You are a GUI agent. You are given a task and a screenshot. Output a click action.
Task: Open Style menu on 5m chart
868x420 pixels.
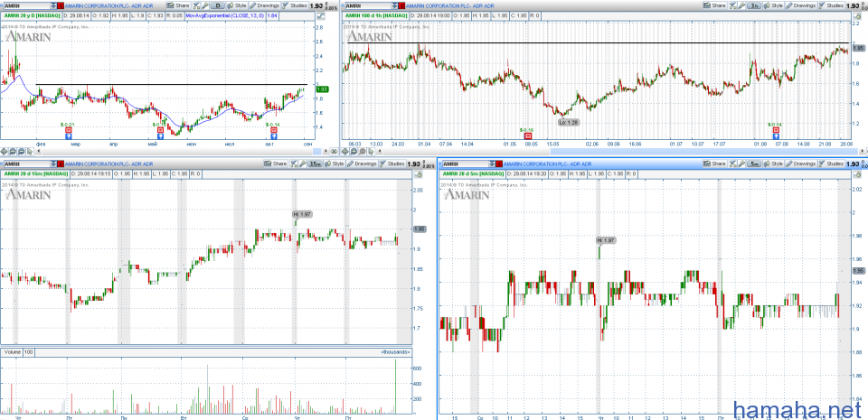(x=773, y=163)
